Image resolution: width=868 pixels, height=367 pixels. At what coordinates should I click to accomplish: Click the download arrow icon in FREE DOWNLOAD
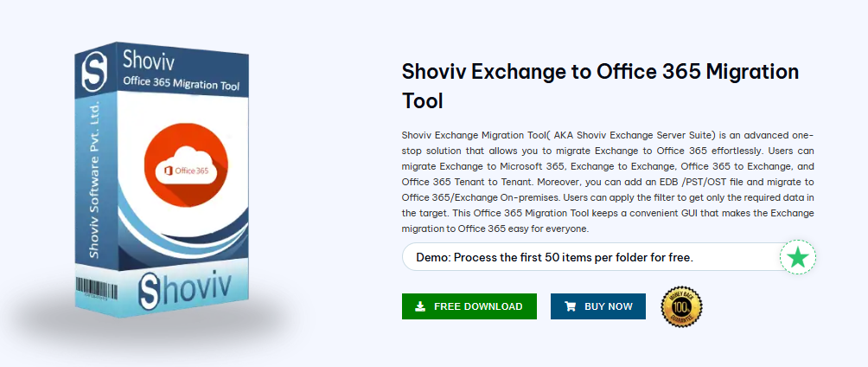420,306
